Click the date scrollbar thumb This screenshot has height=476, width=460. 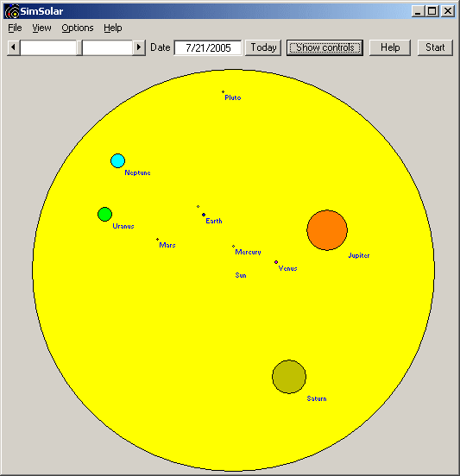[x=79, y=47]
